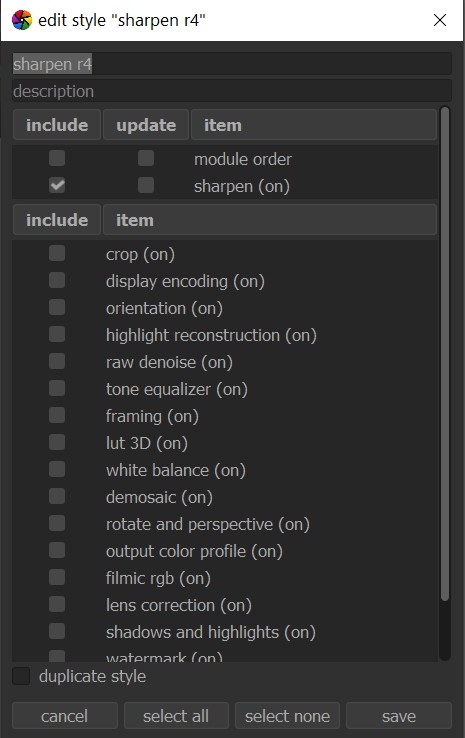Viewport: 465px width, 738px height.
Task: Click the 'update' column header
Action: click(146, 125)
